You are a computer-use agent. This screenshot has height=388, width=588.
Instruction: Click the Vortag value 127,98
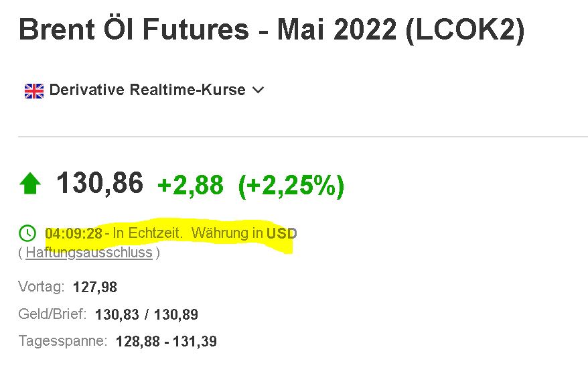[95, 287]
